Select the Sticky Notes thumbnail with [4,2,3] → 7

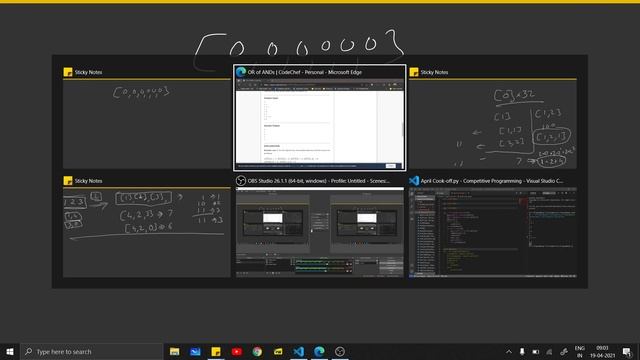tap(147, 227)
